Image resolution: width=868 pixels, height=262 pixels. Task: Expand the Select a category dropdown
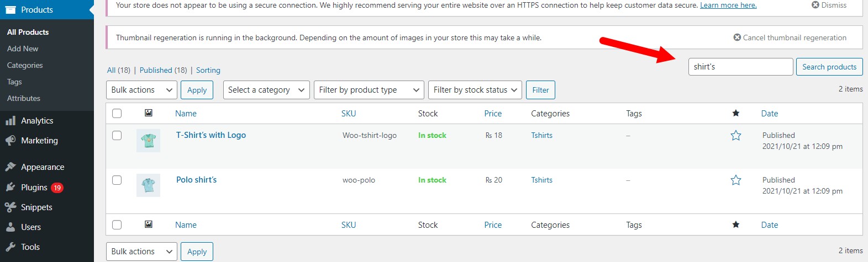[266, 90]
